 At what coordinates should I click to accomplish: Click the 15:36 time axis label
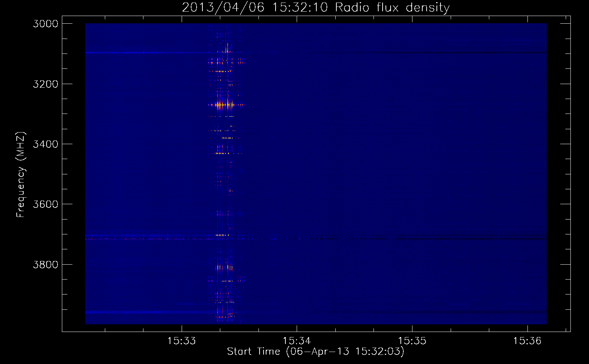[527, 341]
